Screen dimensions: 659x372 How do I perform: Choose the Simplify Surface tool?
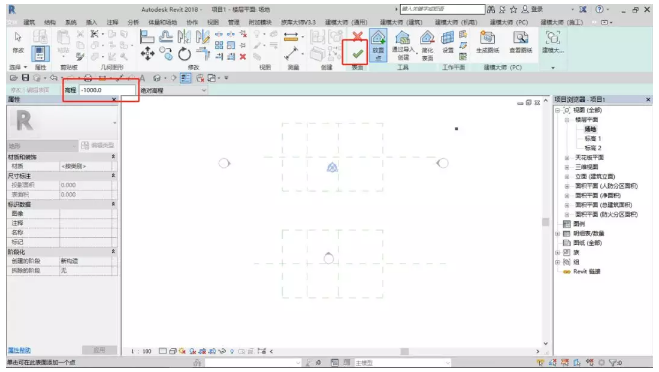point(427,45)
